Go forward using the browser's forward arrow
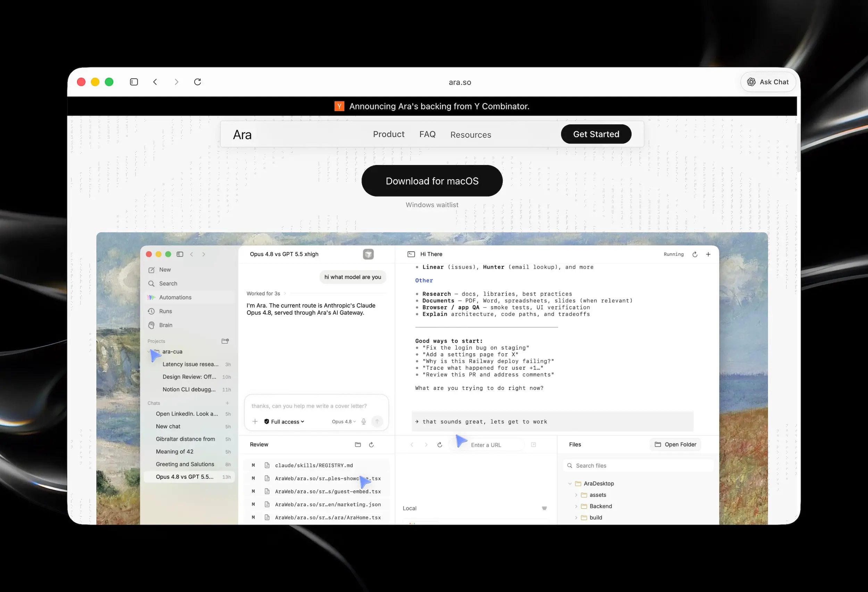 tap(176, 82)
